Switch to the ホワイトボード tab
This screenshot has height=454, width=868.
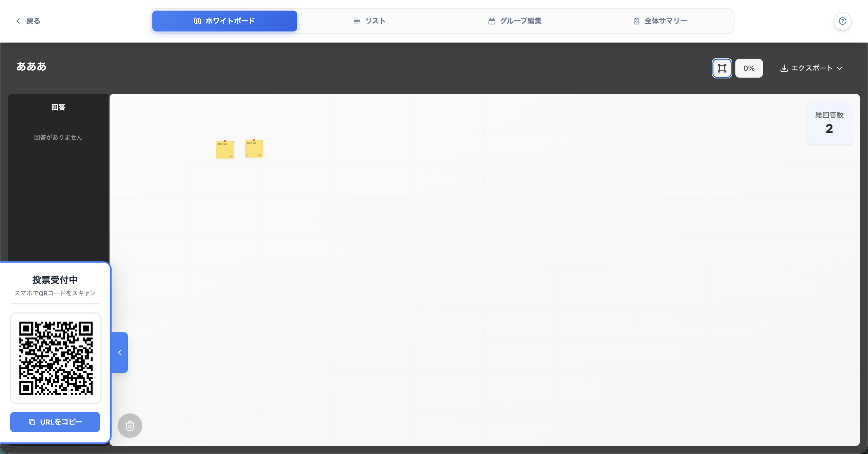click(x=224, y=21)
